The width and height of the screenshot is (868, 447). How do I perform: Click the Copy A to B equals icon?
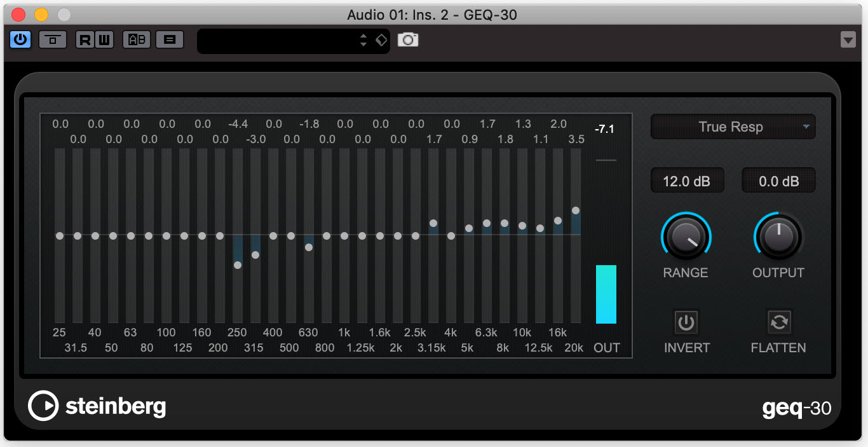pyautogui.click(x=170, y=40)
